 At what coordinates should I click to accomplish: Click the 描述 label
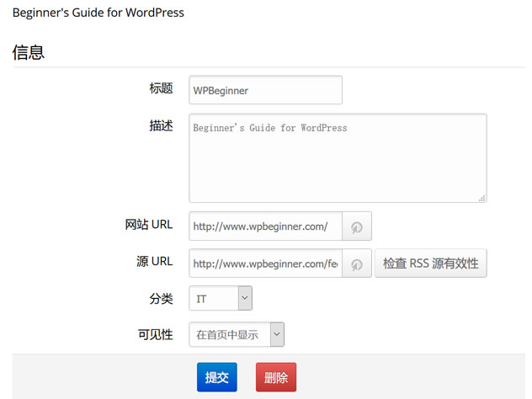click(x=161, y=125)
